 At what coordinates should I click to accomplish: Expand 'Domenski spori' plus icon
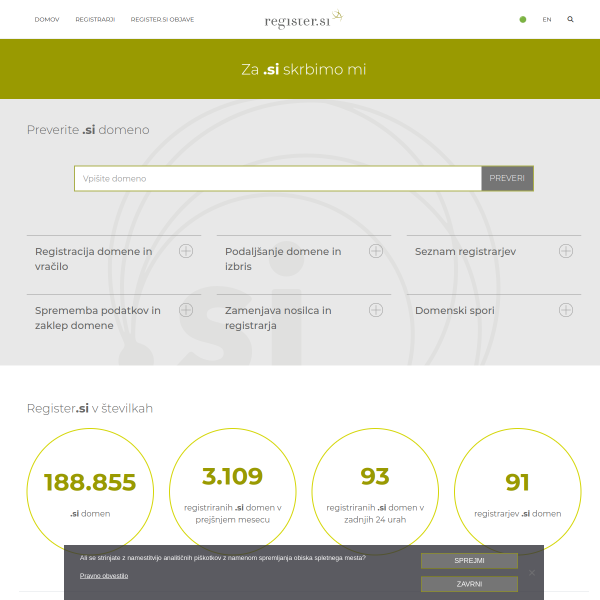point(566,310)
